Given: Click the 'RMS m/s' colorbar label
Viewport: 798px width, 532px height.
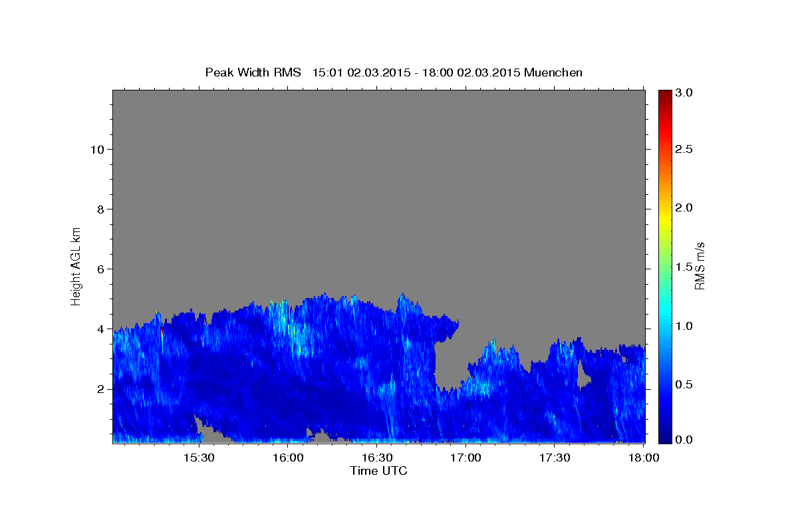Looking at the screenshot, I should coord(699,266).
